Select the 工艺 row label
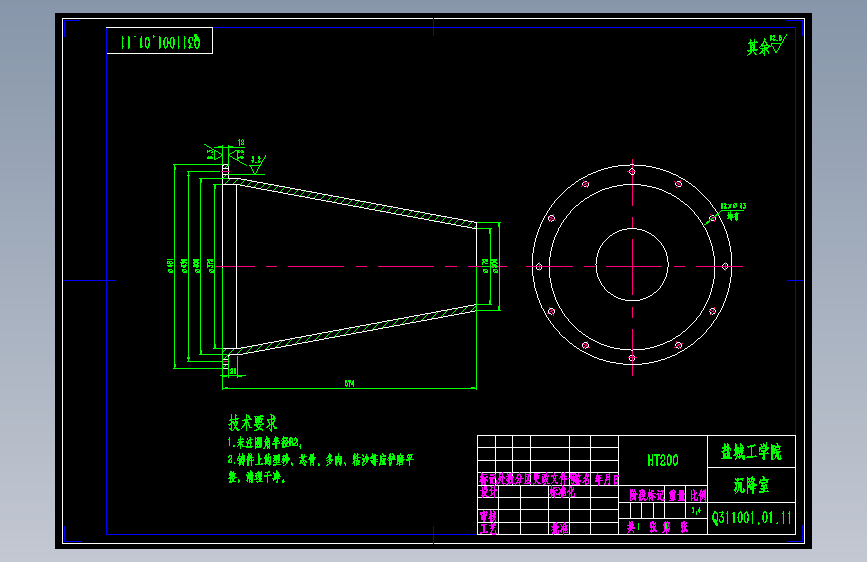This screenshot has width=867, height=562. pos(488,529)
